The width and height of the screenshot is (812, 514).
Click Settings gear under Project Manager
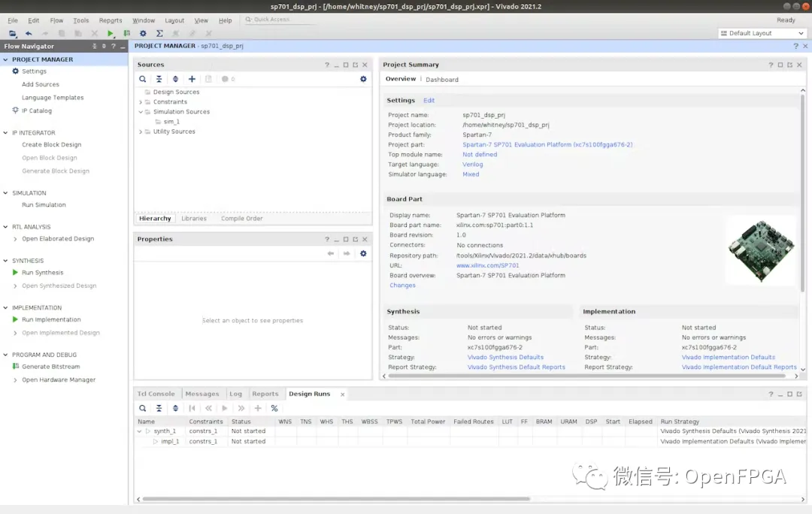coord(16,71)
